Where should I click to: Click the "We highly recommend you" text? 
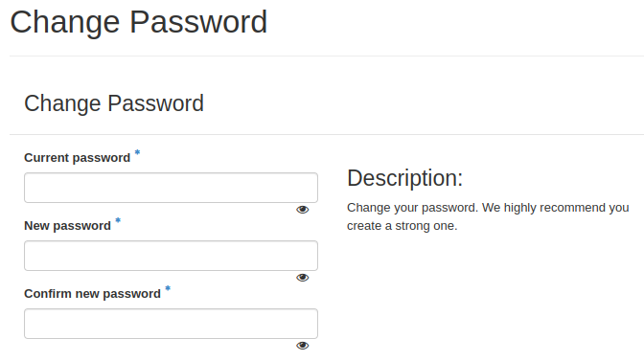556,208
